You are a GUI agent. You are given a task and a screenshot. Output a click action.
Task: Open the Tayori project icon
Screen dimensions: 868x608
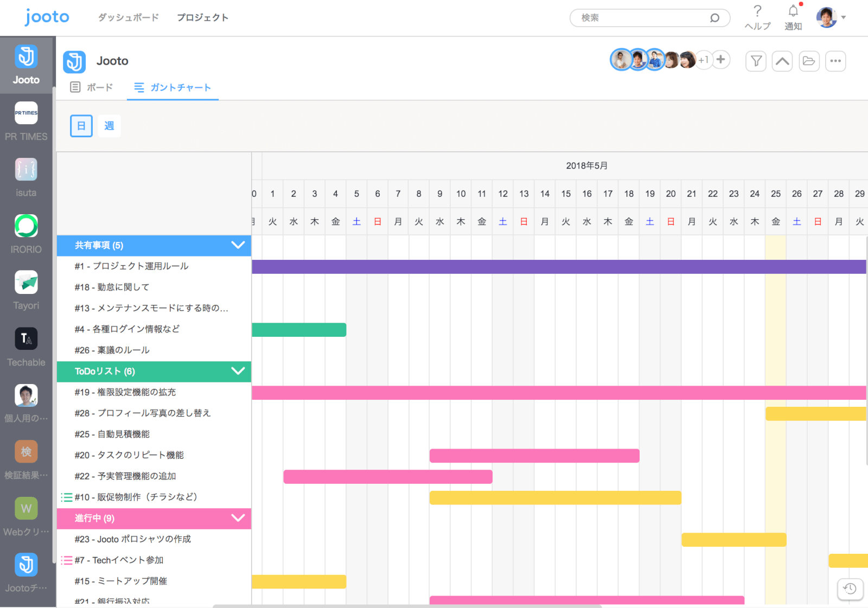[x=26, y=282]
